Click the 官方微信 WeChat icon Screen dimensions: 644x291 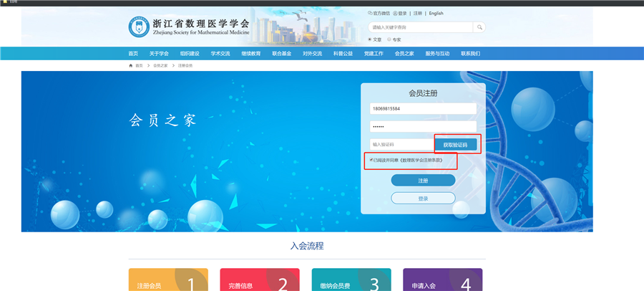370,13
